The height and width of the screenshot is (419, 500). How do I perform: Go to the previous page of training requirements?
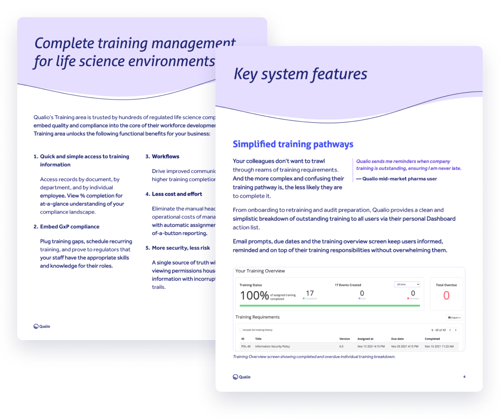(x=450, y=330)
